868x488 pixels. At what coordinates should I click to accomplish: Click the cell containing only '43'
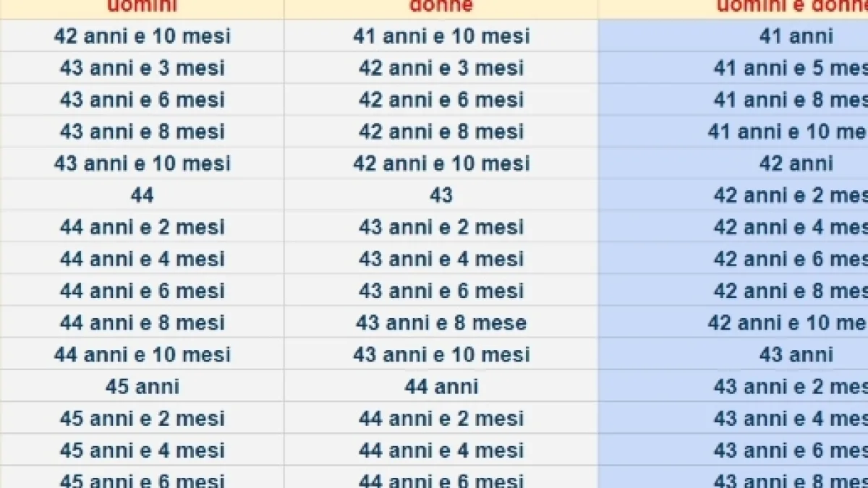point(441,195)
